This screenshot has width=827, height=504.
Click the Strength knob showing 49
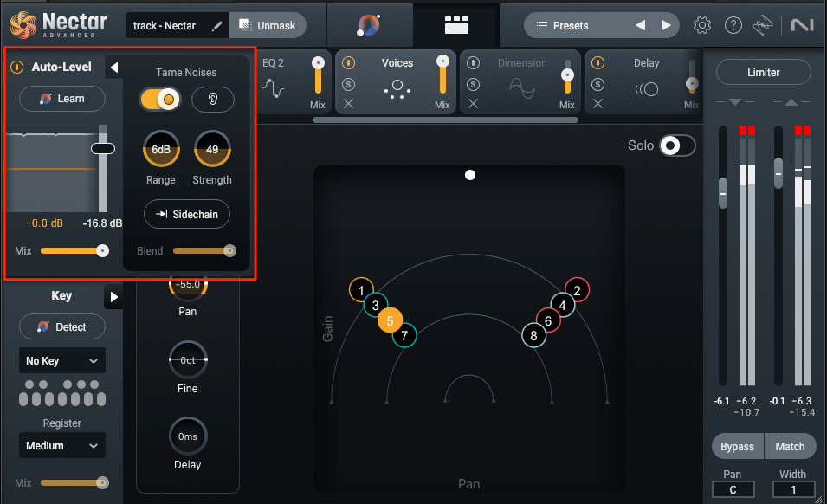(212, 149)
